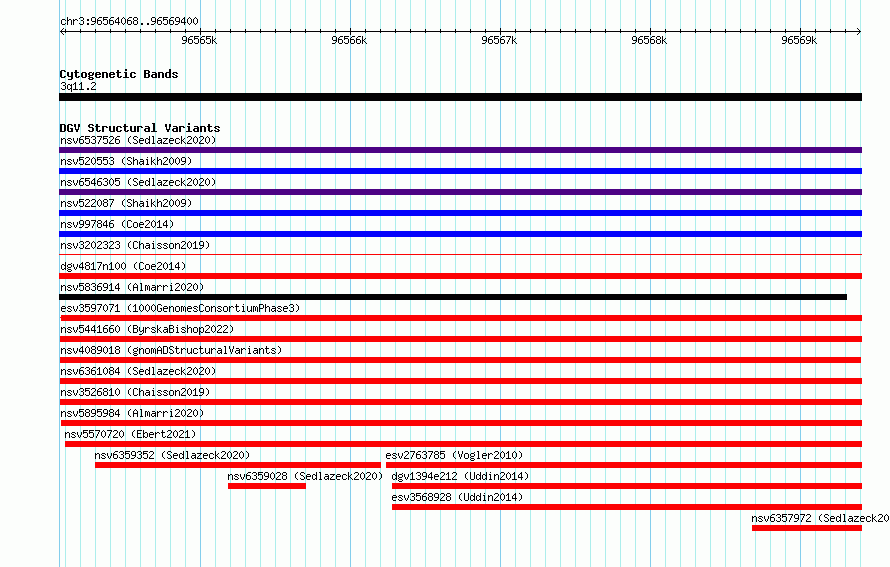
Task: Select nsv5570720 (Ebert2021) label
Action: tap(130, 434)
